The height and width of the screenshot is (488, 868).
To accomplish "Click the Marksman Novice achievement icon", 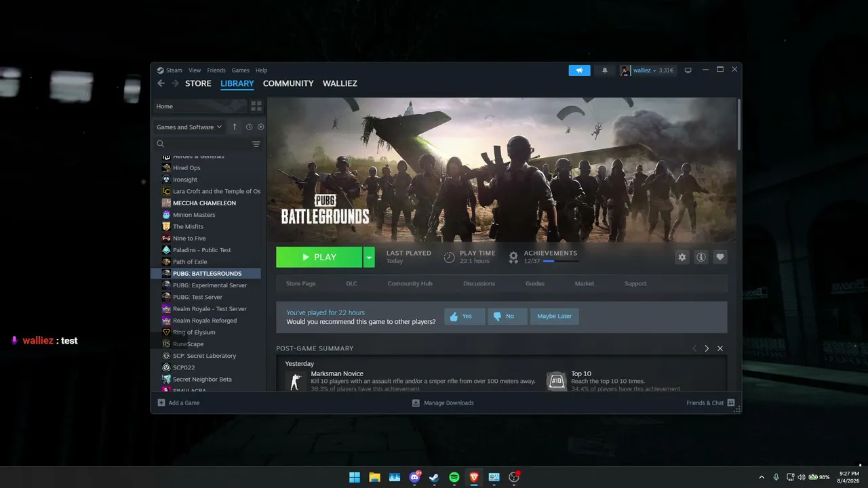I will click(x=295, y=381).
